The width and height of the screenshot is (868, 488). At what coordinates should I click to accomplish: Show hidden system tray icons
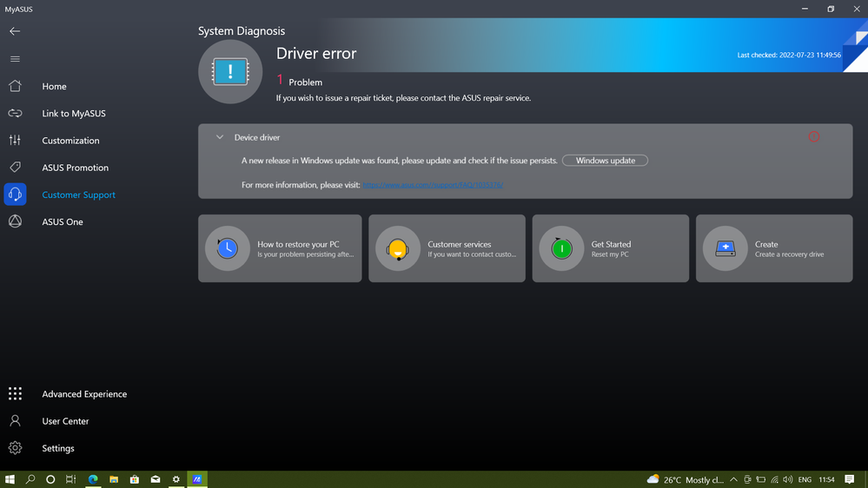(733, 479)
